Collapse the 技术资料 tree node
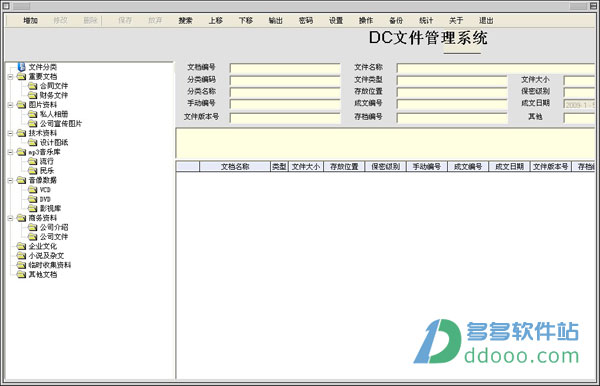The height and width of the screenshot is (386, 600). 10,133
